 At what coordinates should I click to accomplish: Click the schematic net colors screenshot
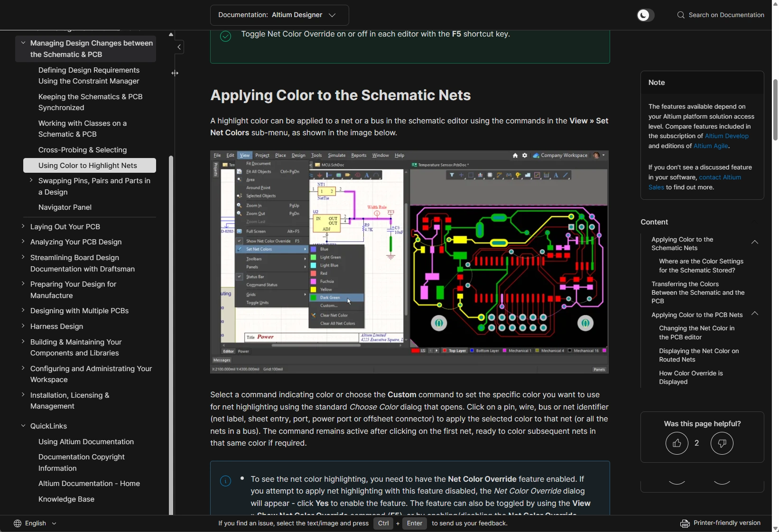tap(409, 262)
